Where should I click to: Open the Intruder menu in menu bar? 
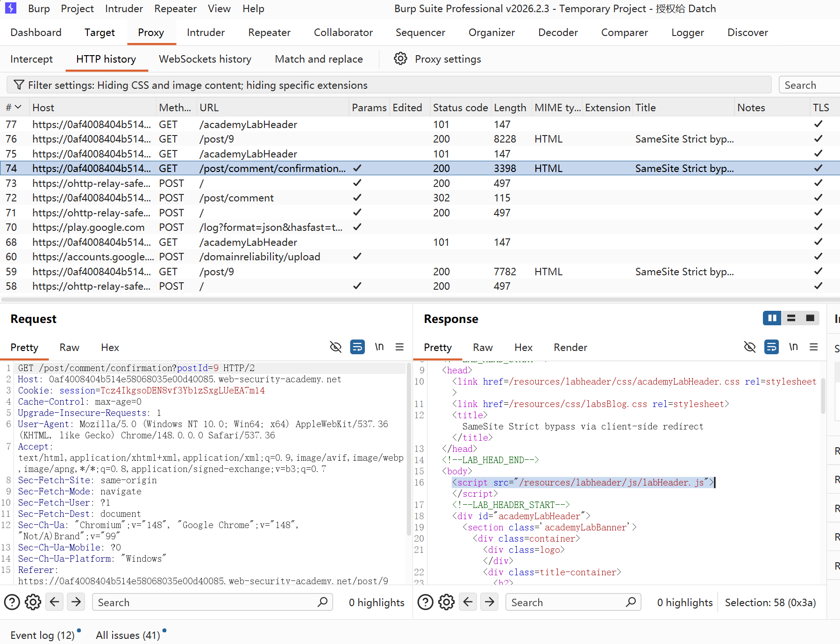124,8
